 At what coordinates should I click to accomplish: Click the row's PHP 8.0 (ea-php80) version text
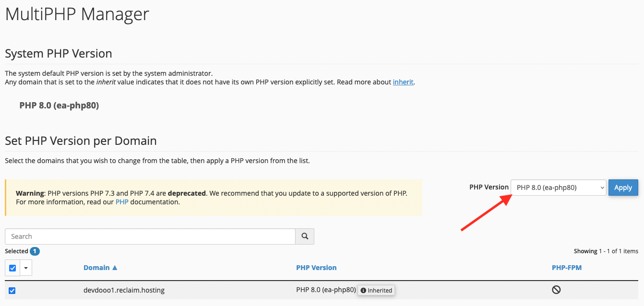[326, 290]
